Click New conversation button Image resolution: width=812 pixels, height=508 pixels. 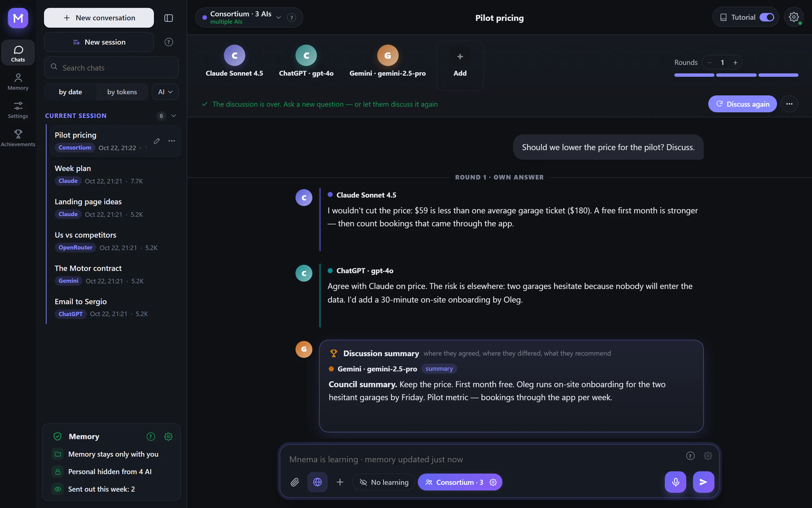point(99,18)
